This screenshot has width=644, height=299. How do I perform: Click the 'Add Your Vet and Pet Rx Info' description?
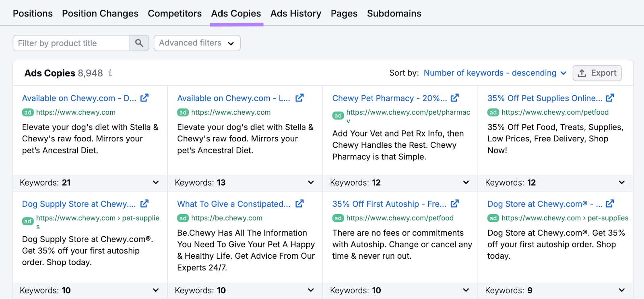(x=398, y=145)
